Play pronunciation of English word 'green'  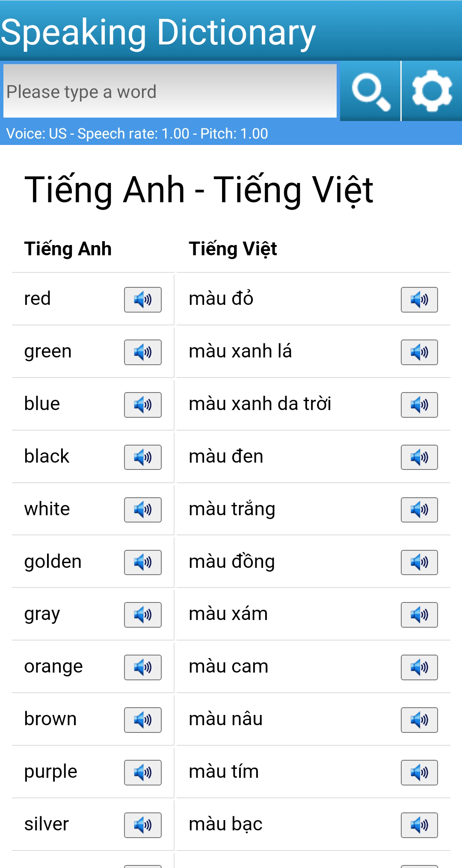click(143, 352)
